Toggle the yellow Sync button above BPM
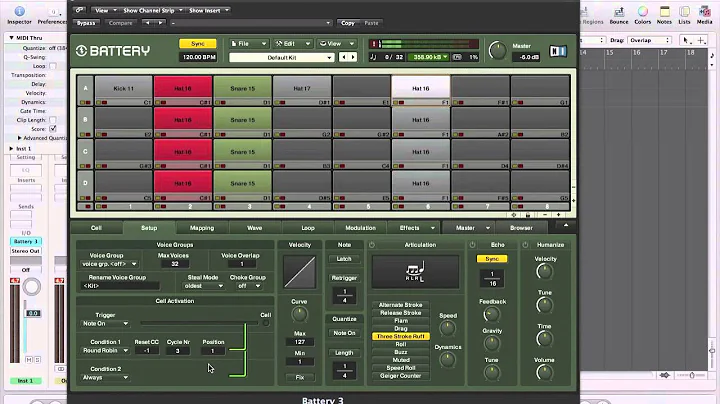 tap(197, 44)
